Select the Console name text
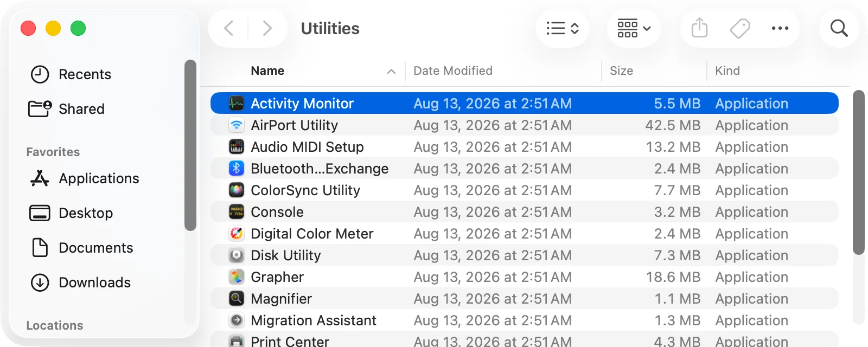Screen dimensions: 868x347 pos(277,211)
